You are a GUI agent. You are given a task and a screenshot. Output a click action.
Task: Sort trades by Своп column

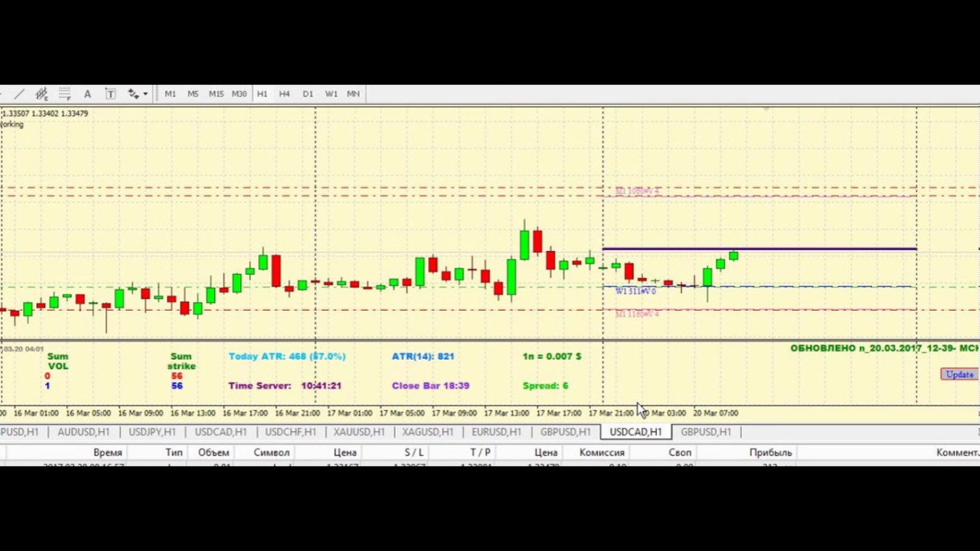coord(680,452)
